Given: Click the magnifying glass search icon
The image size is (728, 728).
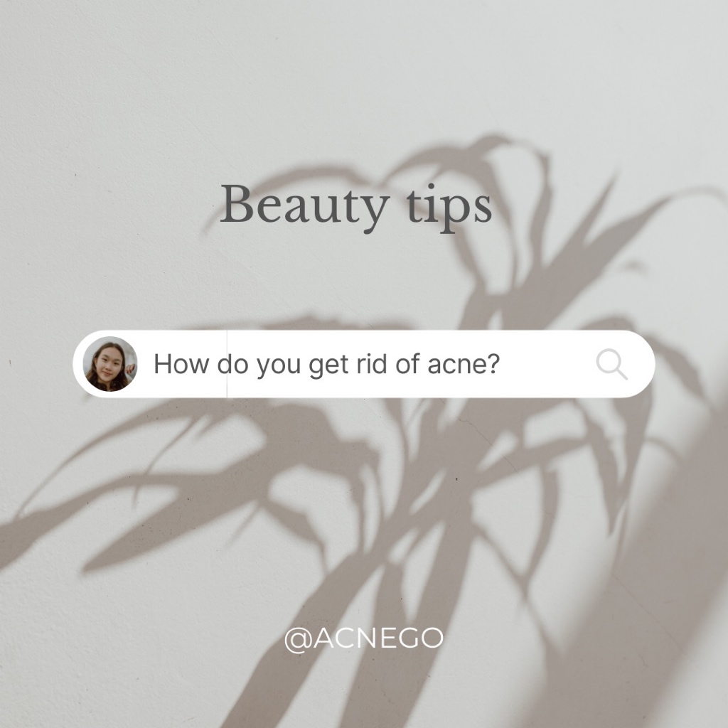Looking at the screenshot, I should pyautogui.click(x=612, y=365).
